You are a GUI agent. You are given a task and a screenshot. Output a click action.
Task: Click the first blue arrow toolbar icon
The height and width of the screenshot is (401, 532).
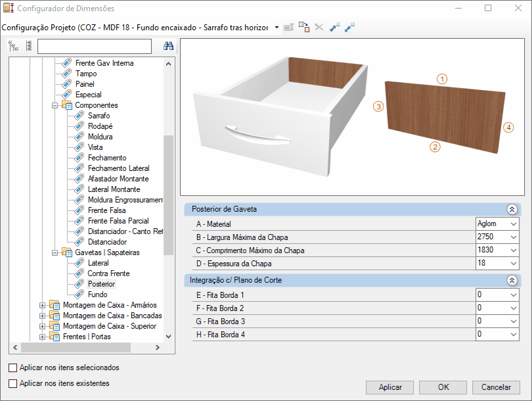point(334,28)
